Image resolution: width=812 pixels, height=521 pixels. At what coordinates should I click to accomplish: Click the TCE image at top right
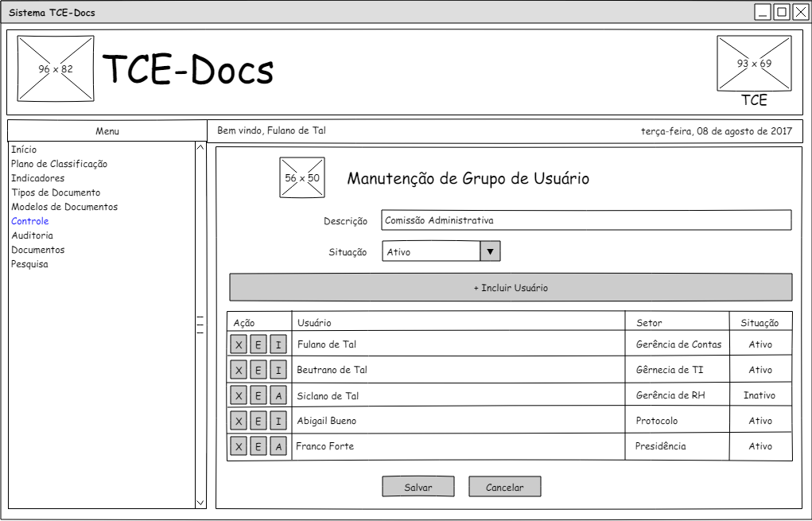754,64
